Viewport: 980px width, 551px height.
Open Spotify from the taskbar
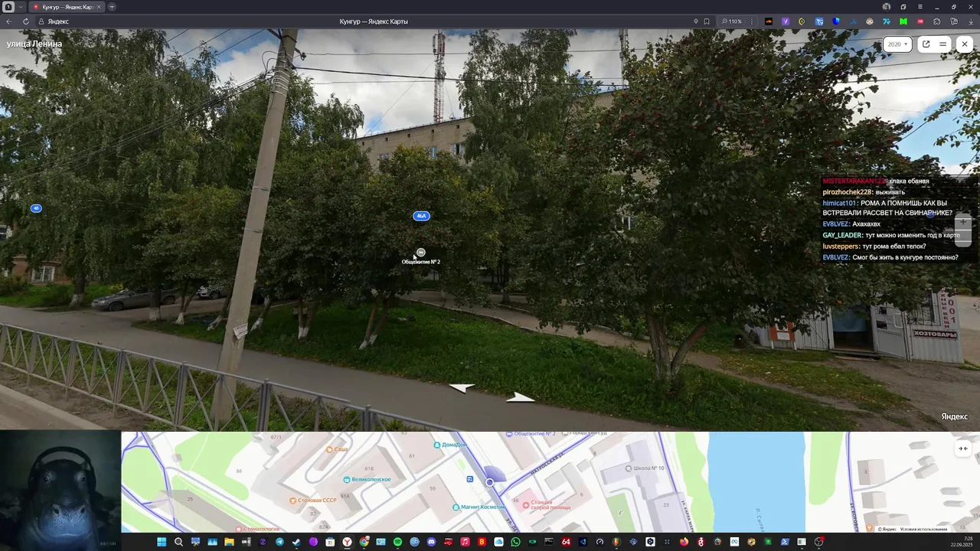397,542
